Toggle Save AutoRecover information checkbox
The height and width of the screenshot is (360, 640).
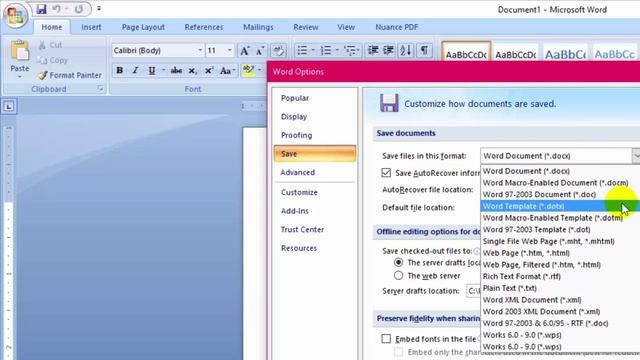(x=386, y=173)
